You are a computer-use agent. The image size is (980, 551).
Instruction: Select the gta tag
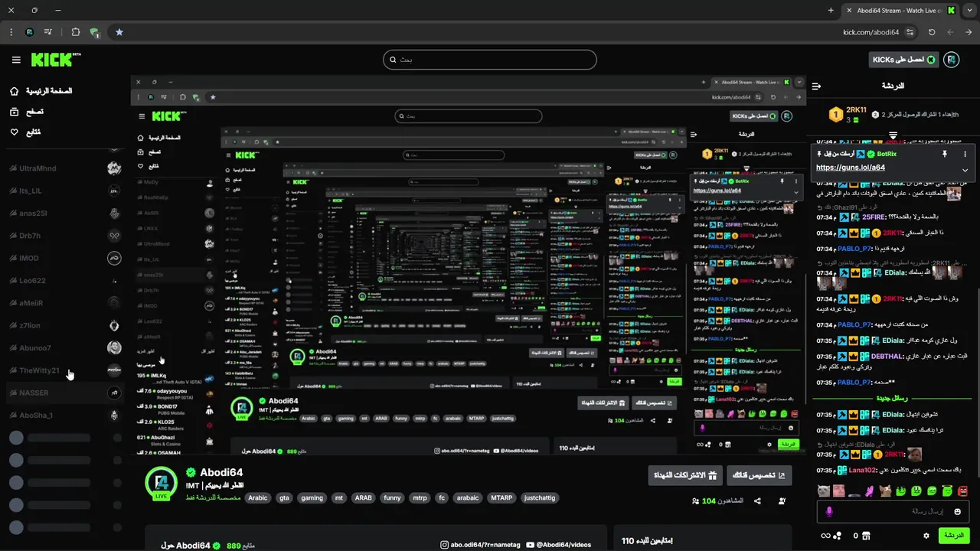[x=285, y=497]
